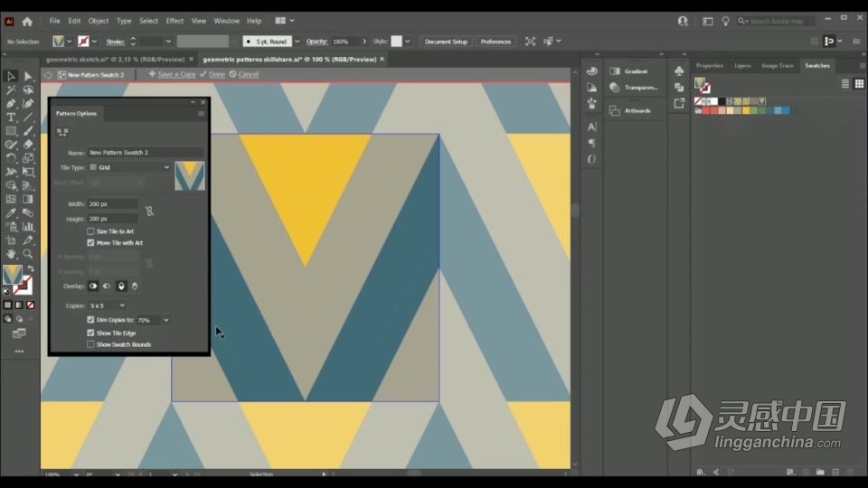The width and height of the screenshot is (868, 488).
Task: Choose the Paintbrush tool
Action: click(28, 131)
